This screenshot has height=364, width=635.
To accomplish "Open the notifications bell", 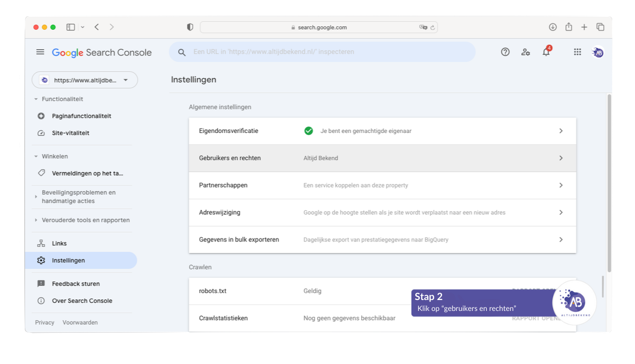I will click(x=546, y=52).
